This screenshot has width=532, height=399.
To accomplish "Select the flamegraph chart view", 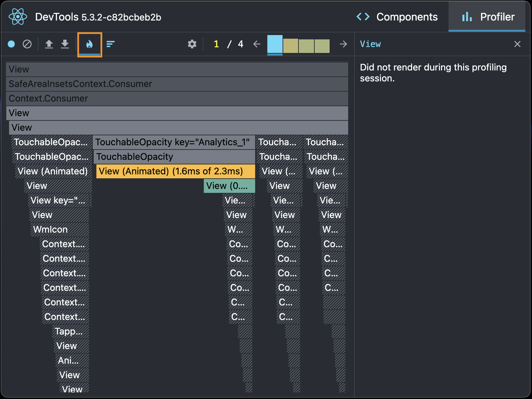I will (89, 44).
